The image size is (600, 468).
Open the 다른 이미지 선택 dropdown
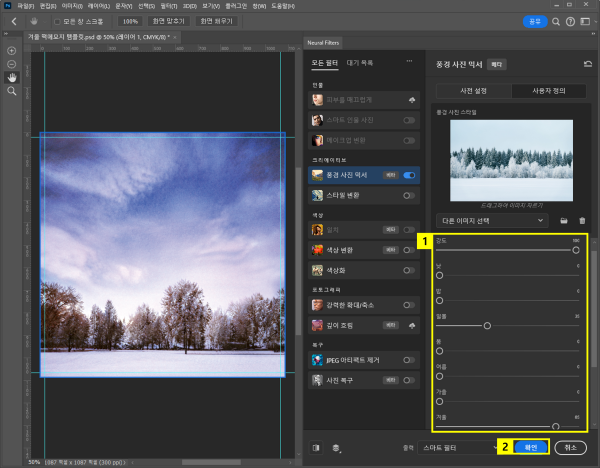492,221
